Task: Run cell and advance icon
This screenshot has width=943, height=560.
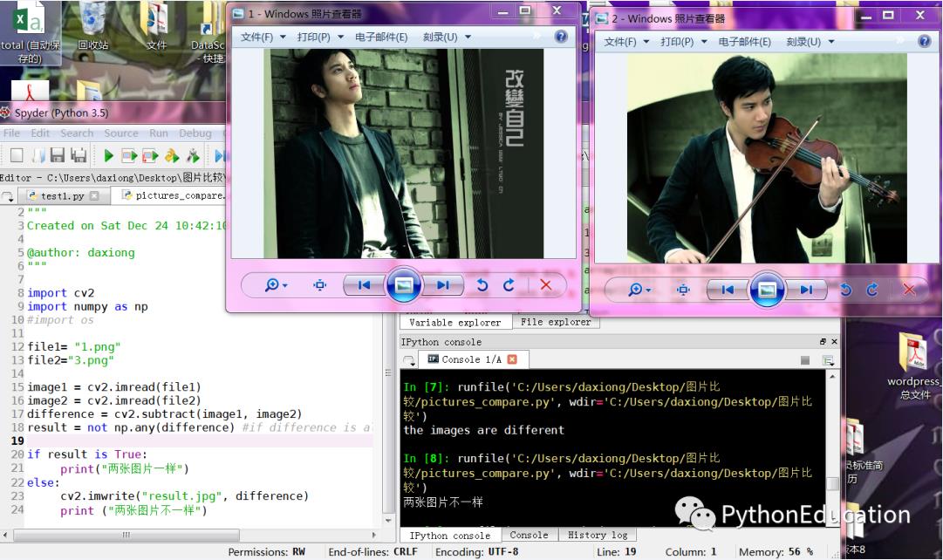Action: coord(150,156)
